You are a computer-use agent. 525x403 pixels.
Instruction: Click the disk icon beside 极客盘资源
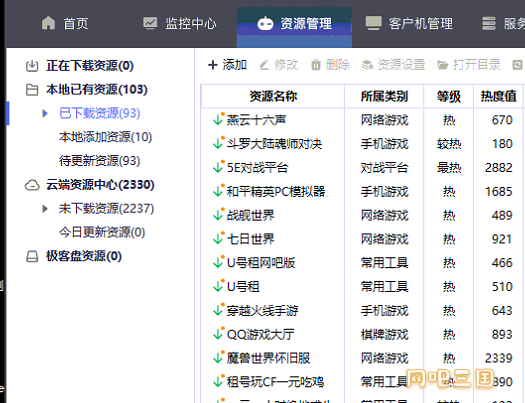click(x=32, y=256)
